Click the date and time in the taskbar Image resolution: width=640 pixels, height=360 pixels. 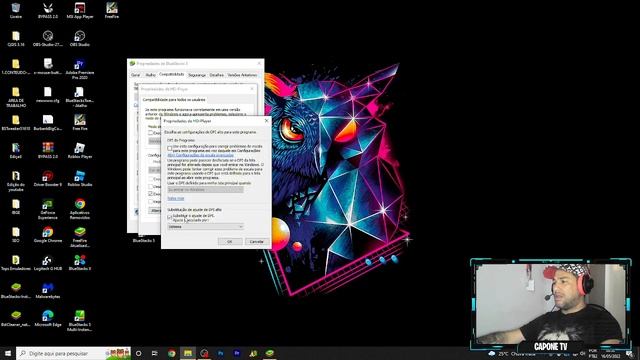[611, 353]
